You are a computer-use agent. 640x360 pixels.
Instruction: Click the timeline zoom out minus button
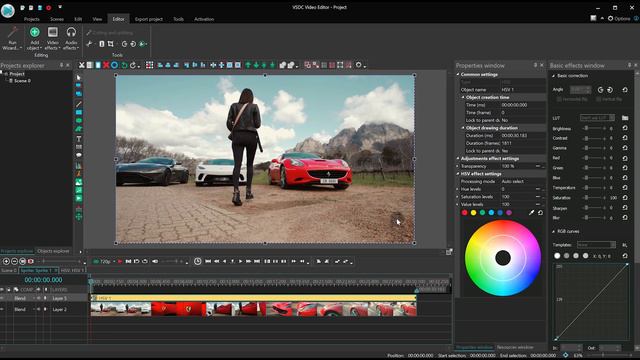(x=14, y=261)
